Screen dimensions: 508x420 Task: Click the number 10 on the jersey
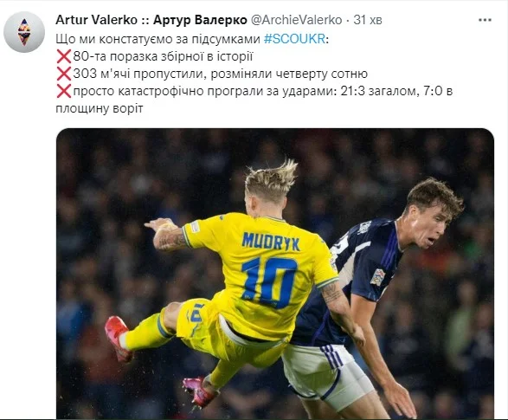click(x=269, y=282)
